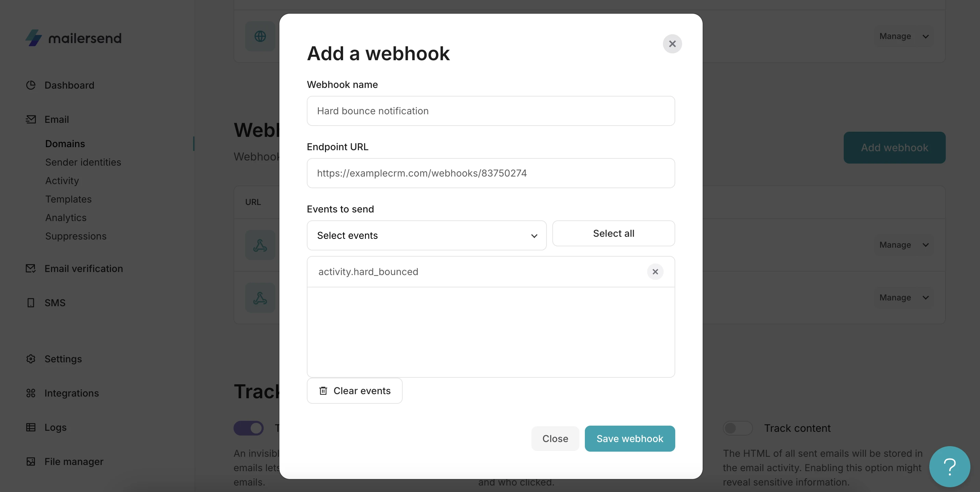Click the Integrations grid icon

pyautogui.click(x=31, y=393)
